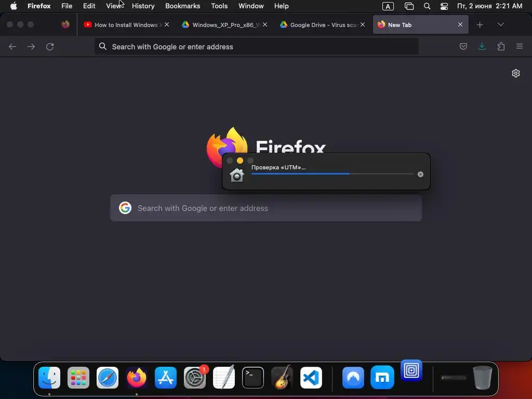Click the bouncing UTM icon in Dock
This screenshot has height=399, width=532.
[411, 370]
